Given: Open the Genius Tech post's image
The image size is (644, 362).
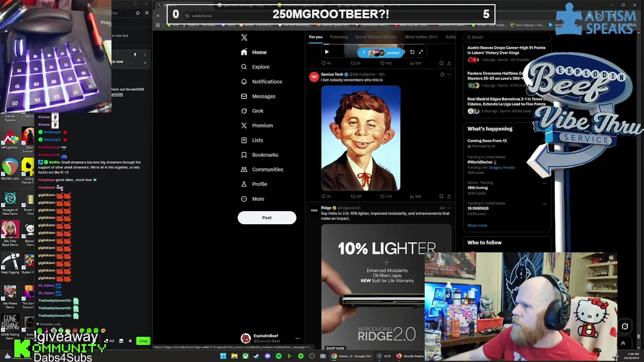Looking at the screenshot, I should click(361, 138).
